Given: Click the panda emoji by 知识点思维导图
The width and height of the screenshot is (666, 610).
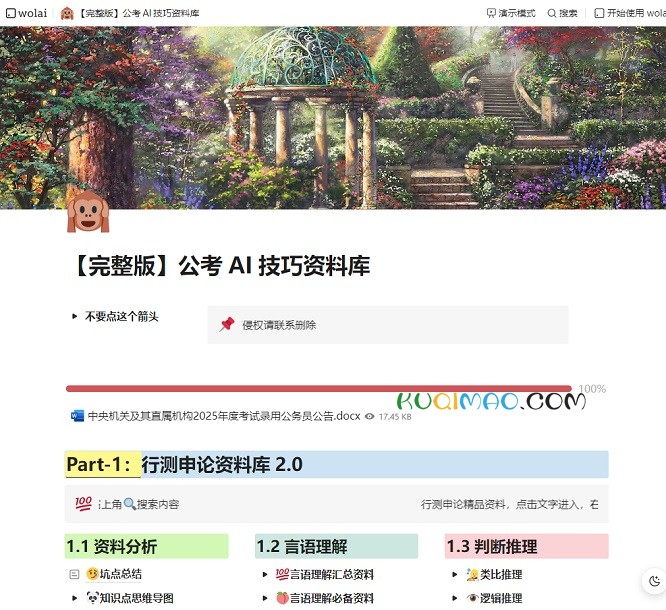Looking at the screenshot, I should click(93, 598).
